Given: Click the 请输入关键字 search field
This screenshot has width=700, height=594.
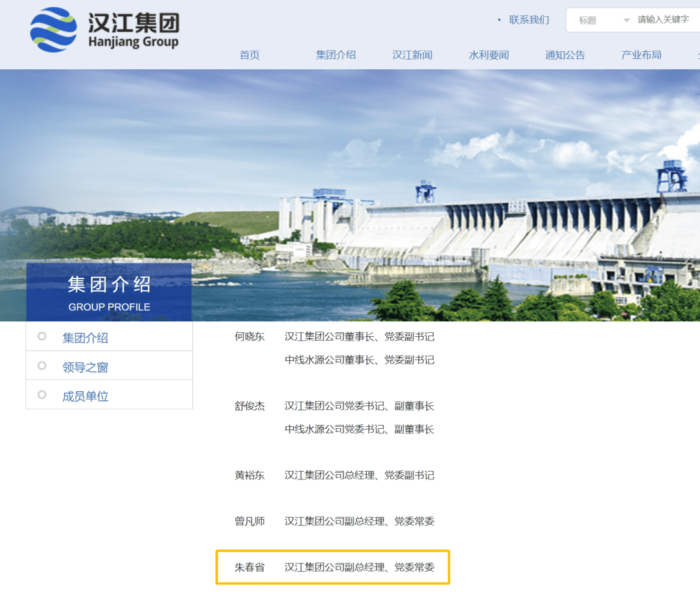Looking at the screenshot, I should [662, 20].
